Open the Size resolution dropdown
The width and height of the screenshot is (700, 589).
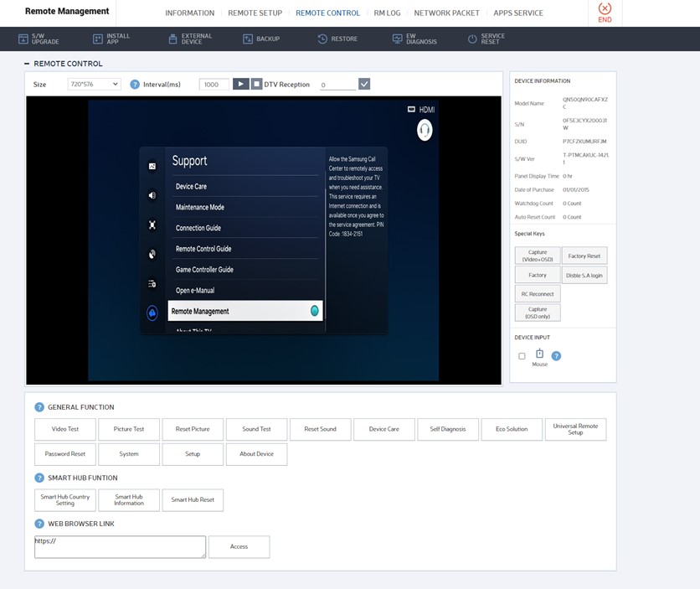click(94, 85)
